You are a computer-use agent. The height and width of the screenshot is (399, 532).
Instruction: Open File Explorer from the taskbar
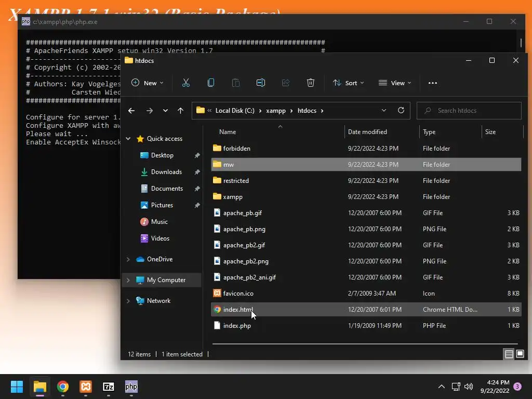(39, 387)
